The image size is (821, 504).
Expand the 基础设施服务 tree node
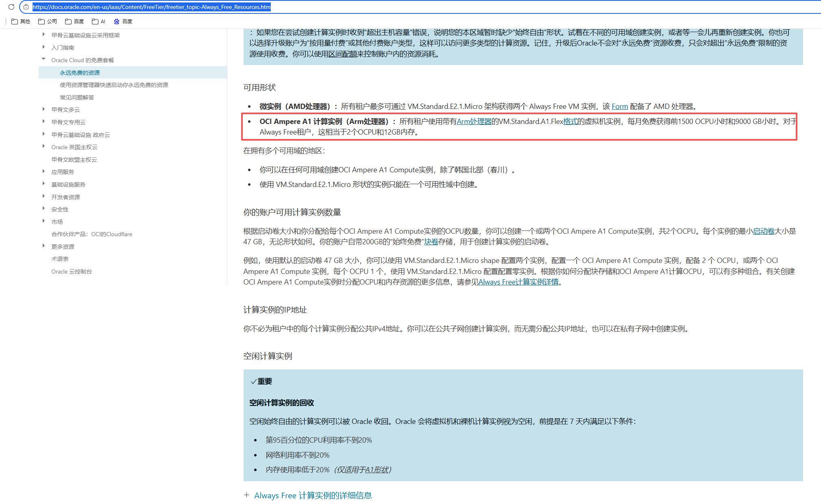tap(44, 184)
